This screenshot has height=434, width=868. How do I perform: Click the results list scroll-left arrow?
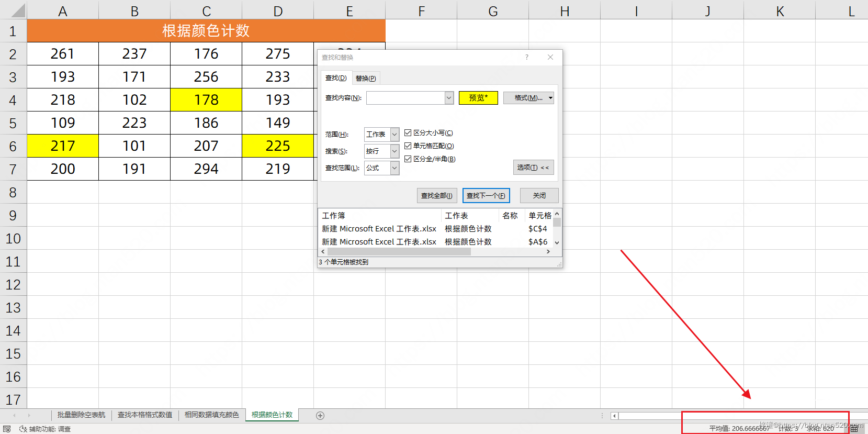[x=323, y=252]
